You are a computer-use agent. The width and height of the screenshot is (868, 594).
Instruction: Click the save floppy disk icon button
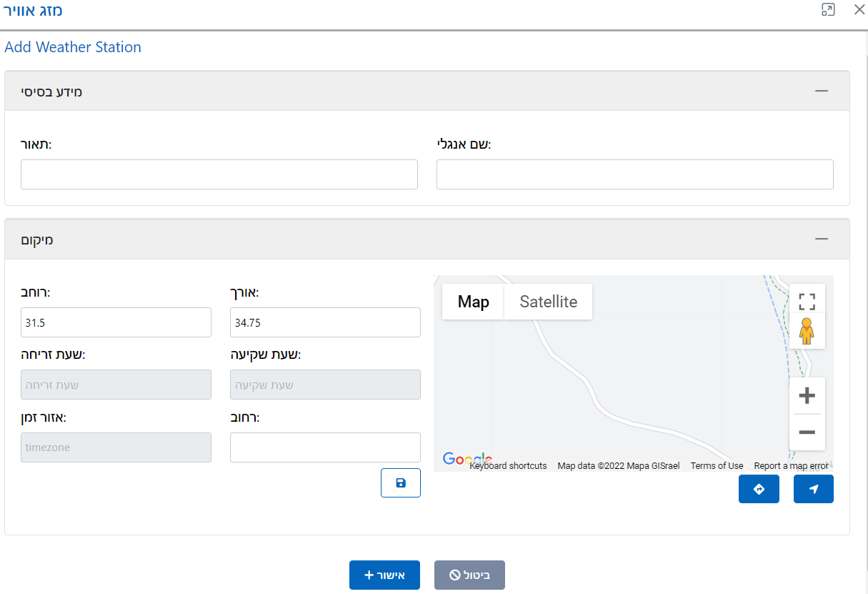pos(400,482)
